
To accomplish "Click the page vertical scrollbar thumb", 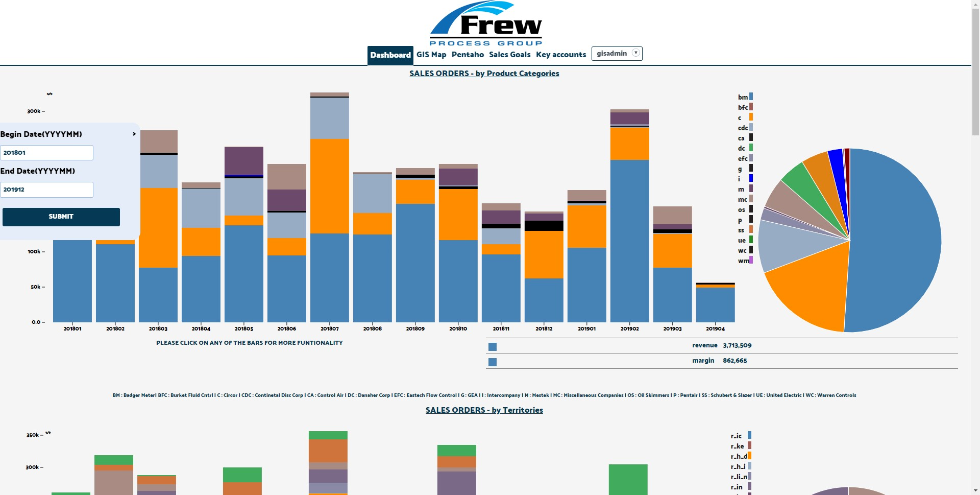I will coord(975,72).
